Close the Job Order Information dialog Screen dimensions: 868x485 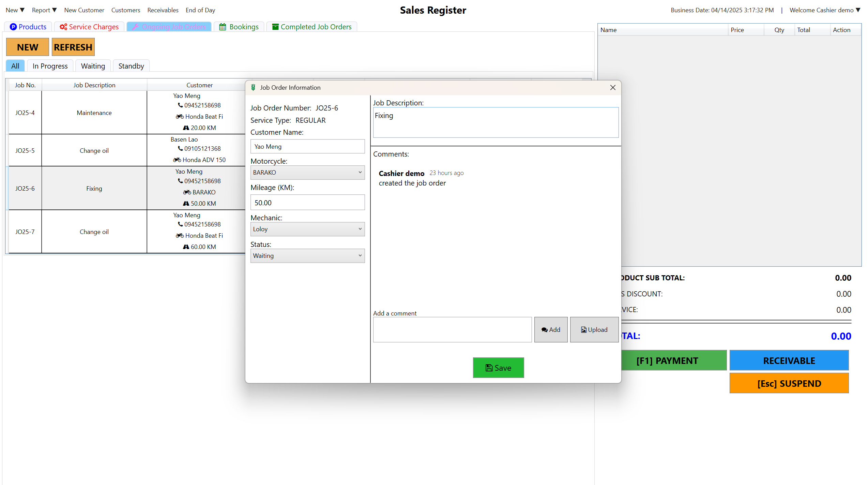[x=613, y=87]
